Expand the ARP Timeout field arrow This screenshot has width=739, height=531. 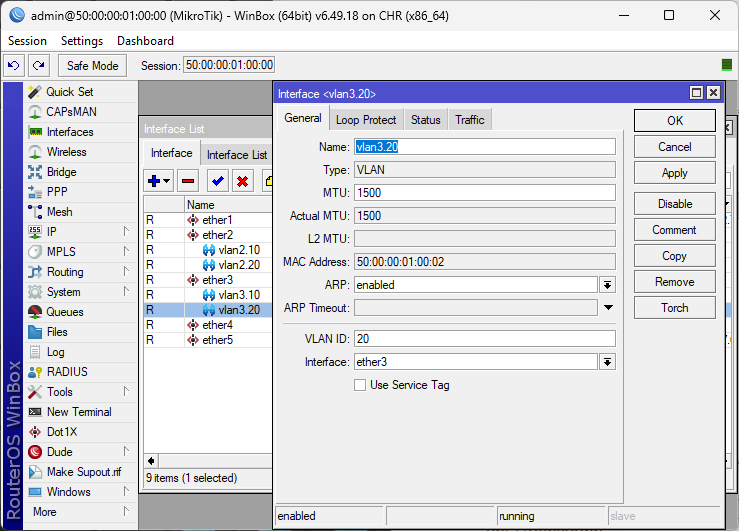[x=607, y=308]
